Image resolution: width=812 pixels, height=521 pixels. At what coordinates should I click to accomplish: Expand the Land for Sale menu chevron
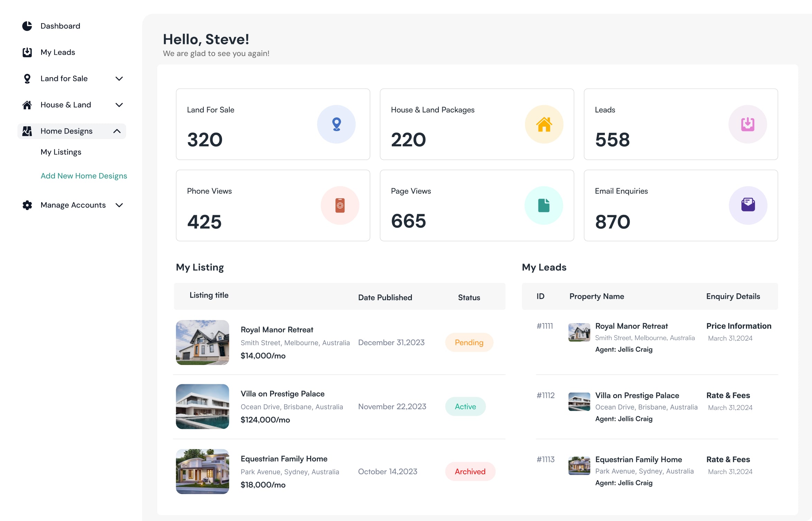pyautogui.click(x=119, y=79)
